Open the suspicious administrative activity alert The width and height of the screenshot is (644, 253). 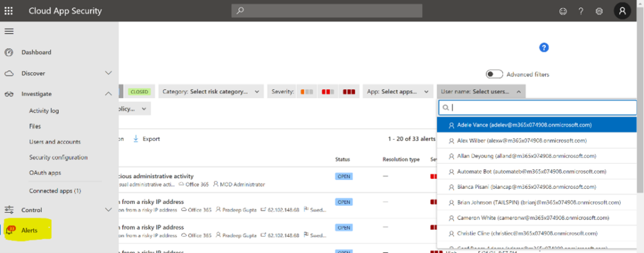[x=156, y=176]
